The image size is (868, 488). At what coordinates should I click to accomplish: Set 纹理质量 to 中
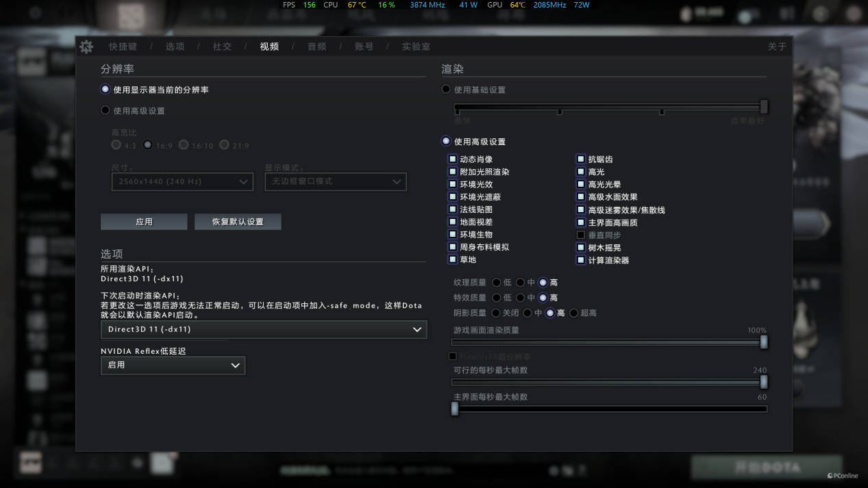tap(521, 282)
